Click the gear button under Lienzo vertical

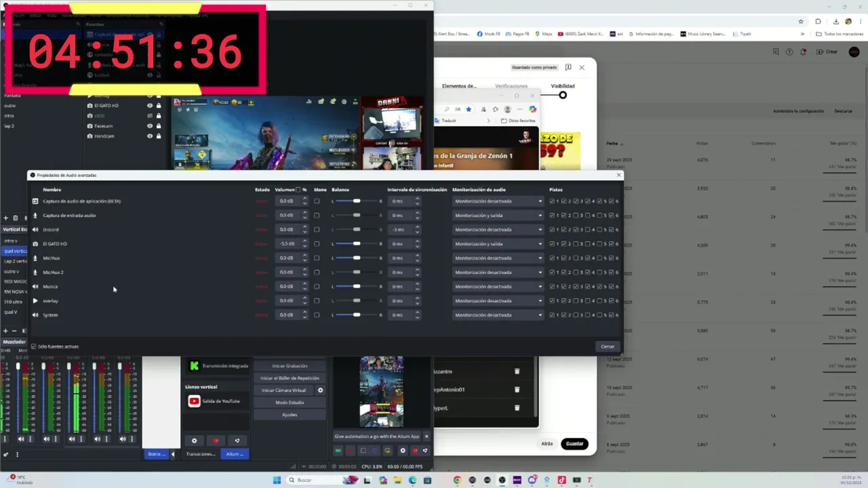[x=194, y=441]
